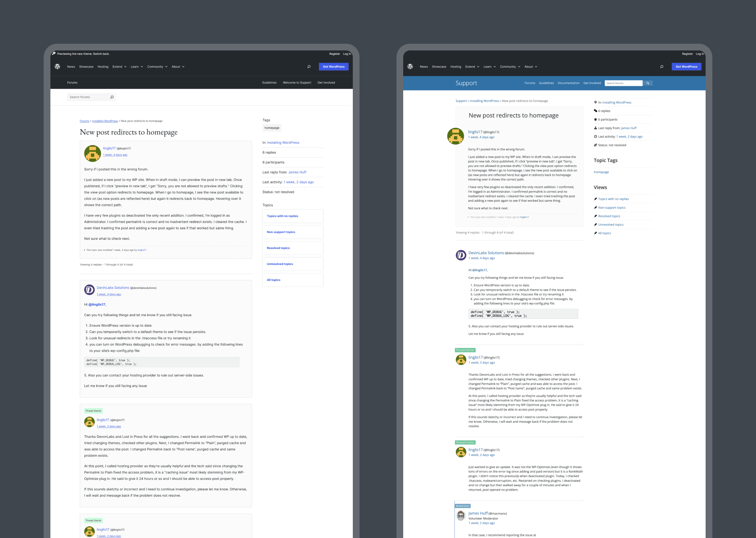Viewport: 756px width, 538px height.
Task: Open Documentation in blue Support bar
Action: click(x=568, y=83)
